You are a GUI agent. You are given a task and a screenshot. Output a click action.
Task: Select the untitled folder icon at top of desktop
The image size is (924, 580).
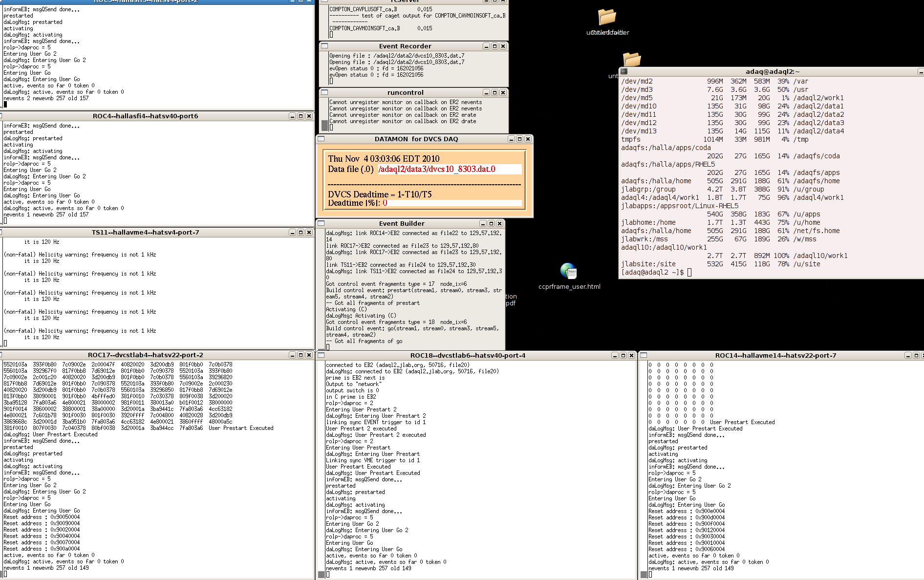607,17
